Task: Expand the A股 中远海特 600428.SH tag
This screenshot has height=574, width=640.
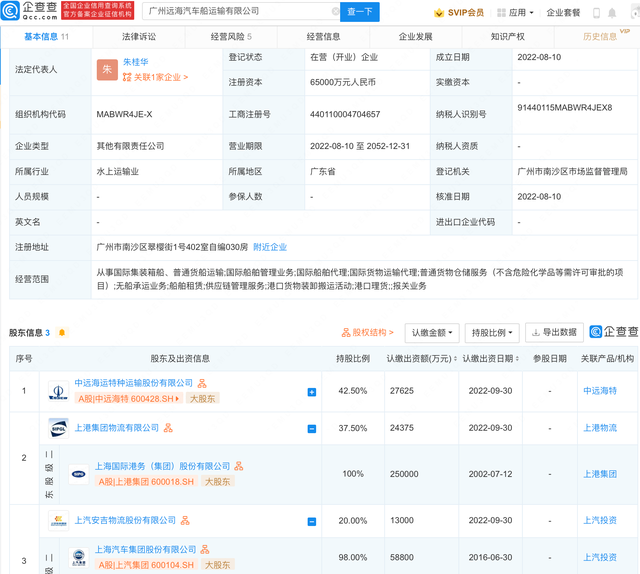Action: pos(129,399)
